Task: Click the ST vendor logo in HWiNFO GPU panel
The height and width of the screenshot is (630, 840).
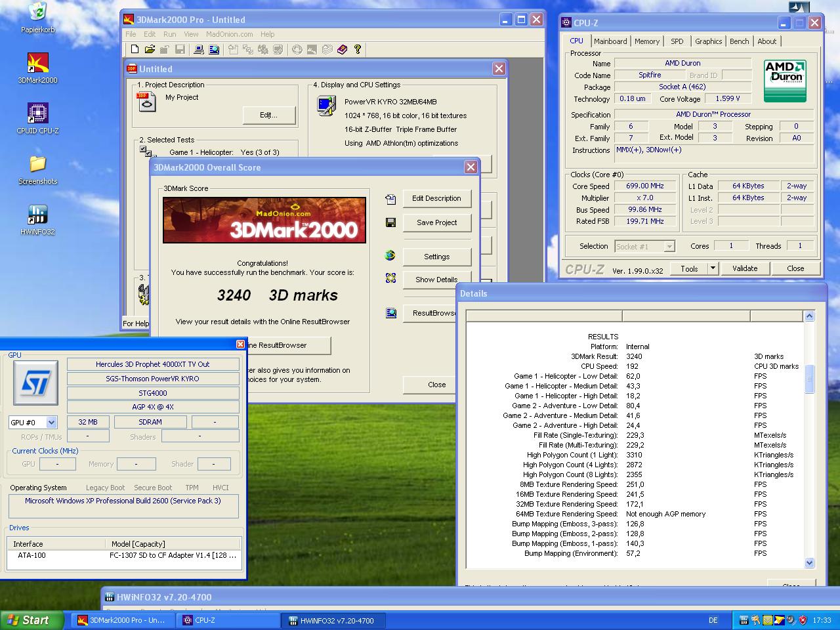Action: [x=35, y=383]
